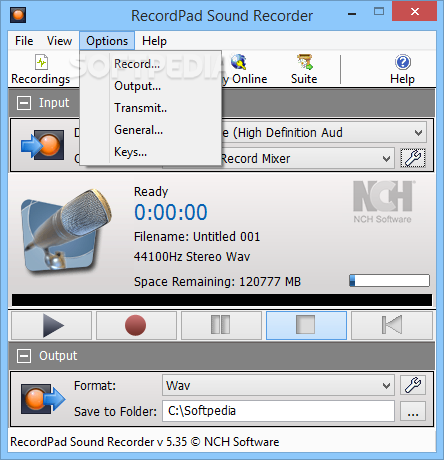Image resolution: width=444 pixels, height=460 pixels.
Task: Click the microphone image
Action: tap(66, 230)
